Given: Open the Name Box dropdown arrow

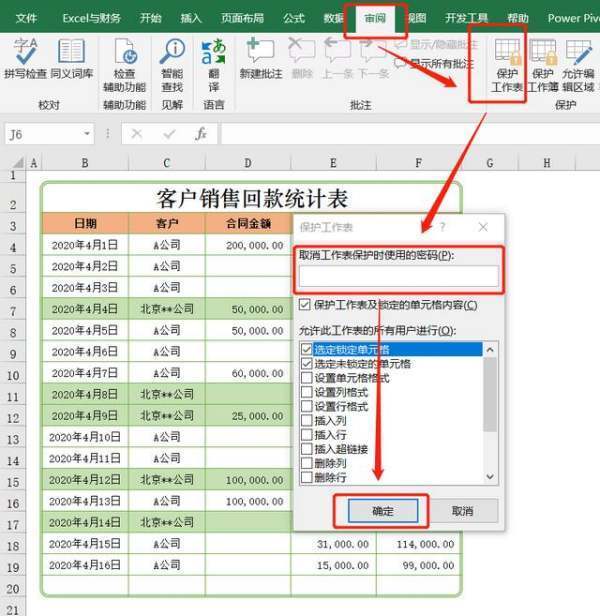Looking at the screenshot, I should pyautogui.click(x=87, y=134).
